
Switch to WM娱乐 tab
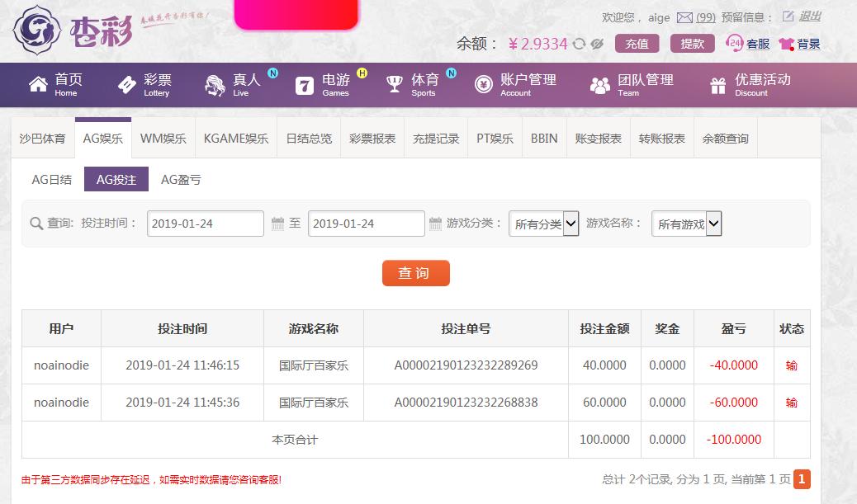point(163,138)
